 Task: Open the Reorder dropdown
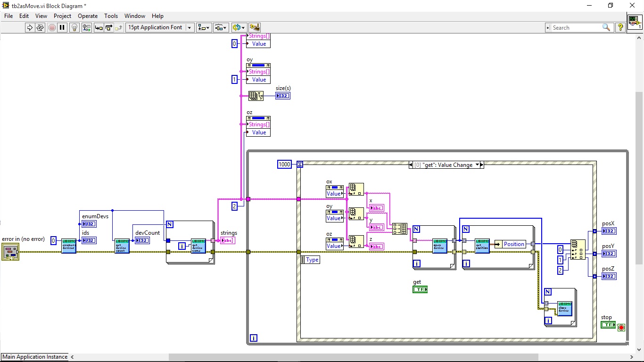(239, 27)
